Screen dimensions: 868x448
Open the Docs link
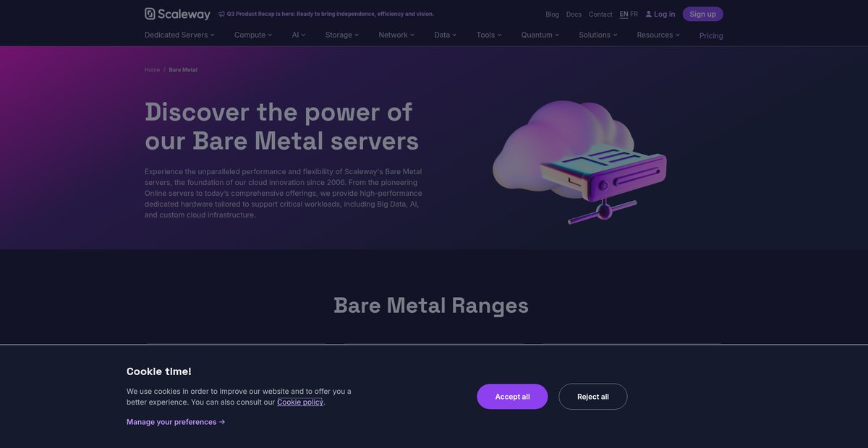(x=574, y=14)
